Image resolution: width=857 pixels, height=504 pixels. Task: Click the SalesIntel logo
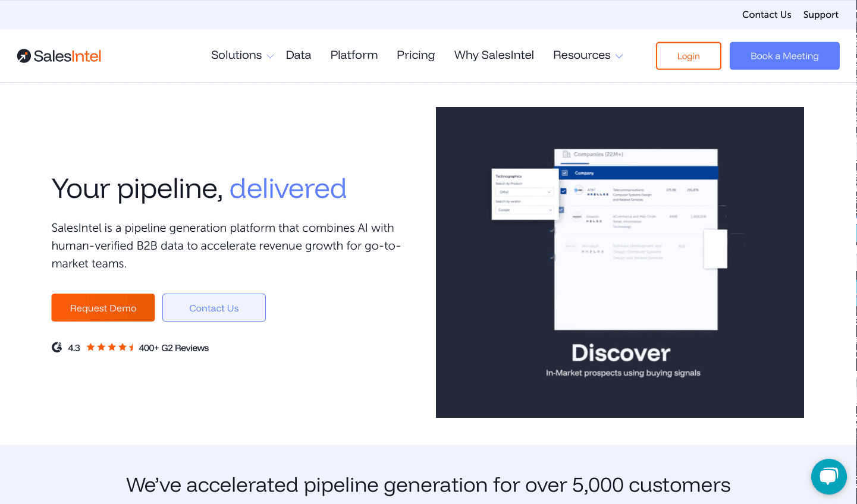coord(59,56)
